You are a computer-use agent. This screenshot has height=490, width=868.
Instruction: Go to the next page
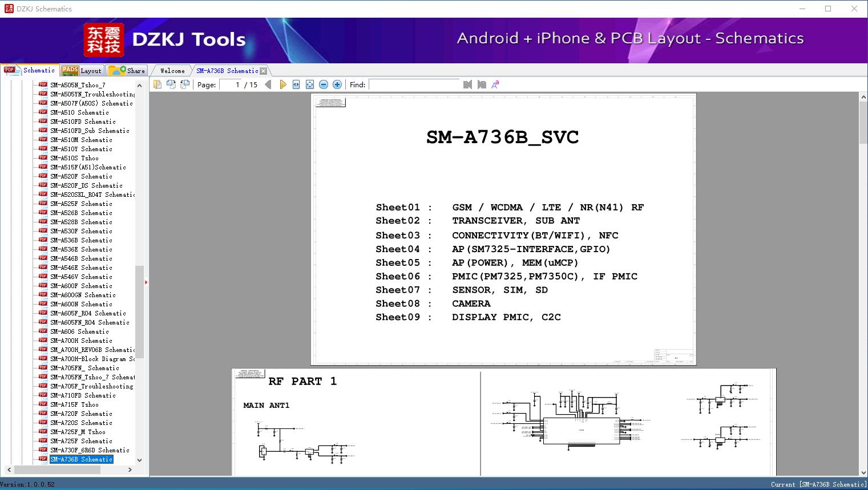[282, 84]
